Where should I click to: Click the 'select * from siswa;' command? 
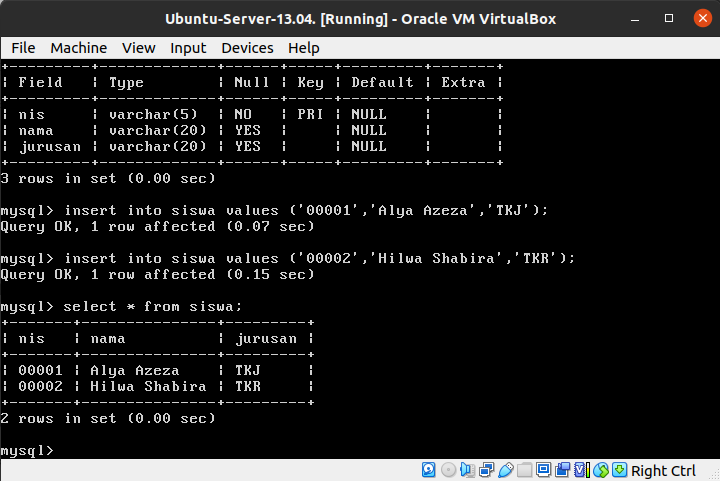coord(152,306)
